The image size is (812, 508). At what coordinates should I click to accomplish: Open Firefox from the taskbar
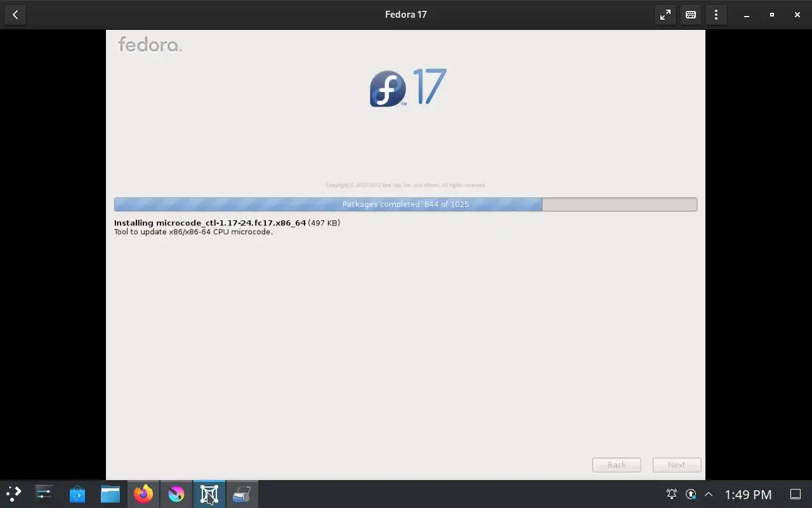143,494
